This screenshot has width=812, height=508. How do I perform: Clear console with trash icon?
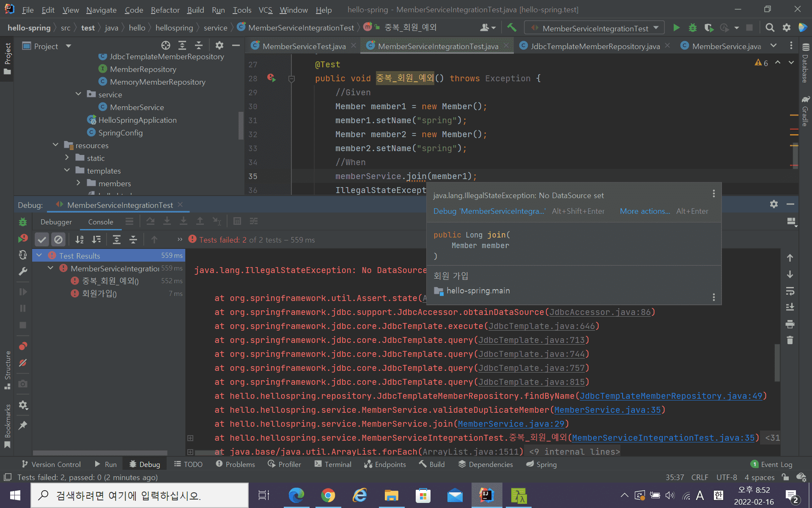pos(790,340)
